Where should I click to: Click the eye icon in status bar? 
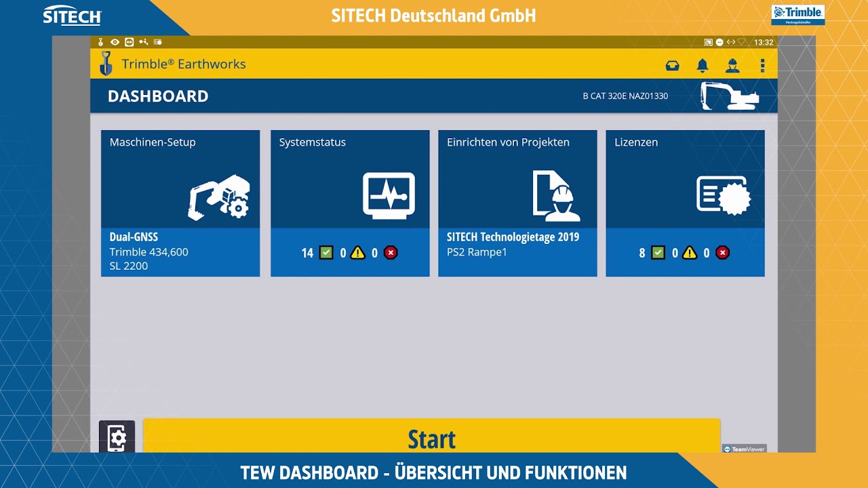(115, 42)
